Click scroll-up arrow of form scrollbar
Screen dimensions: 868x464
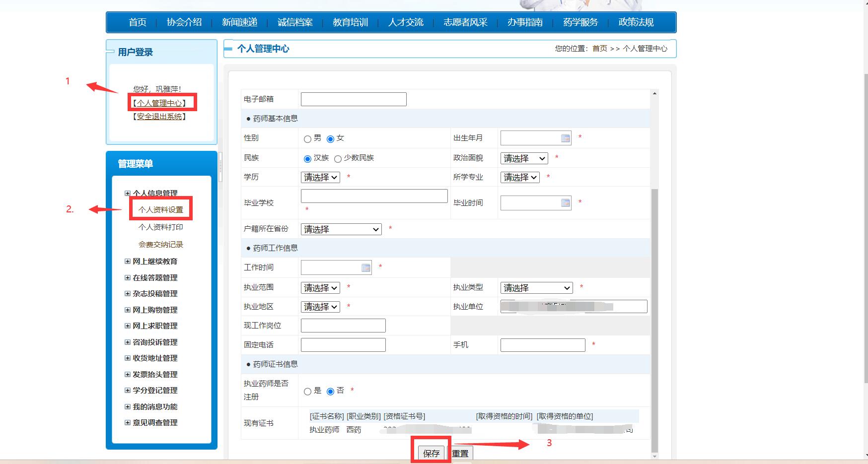pyautogui.click(x=654, y=93)
